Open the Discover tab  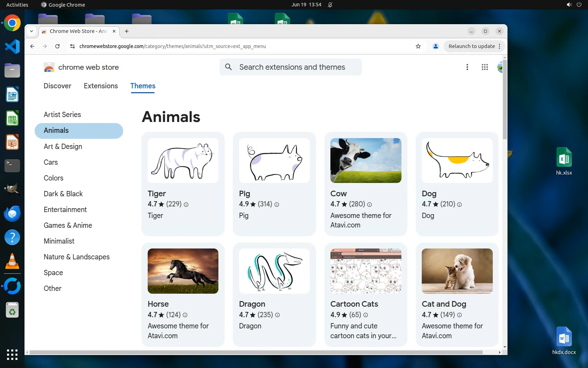click(x=57, y=86)
